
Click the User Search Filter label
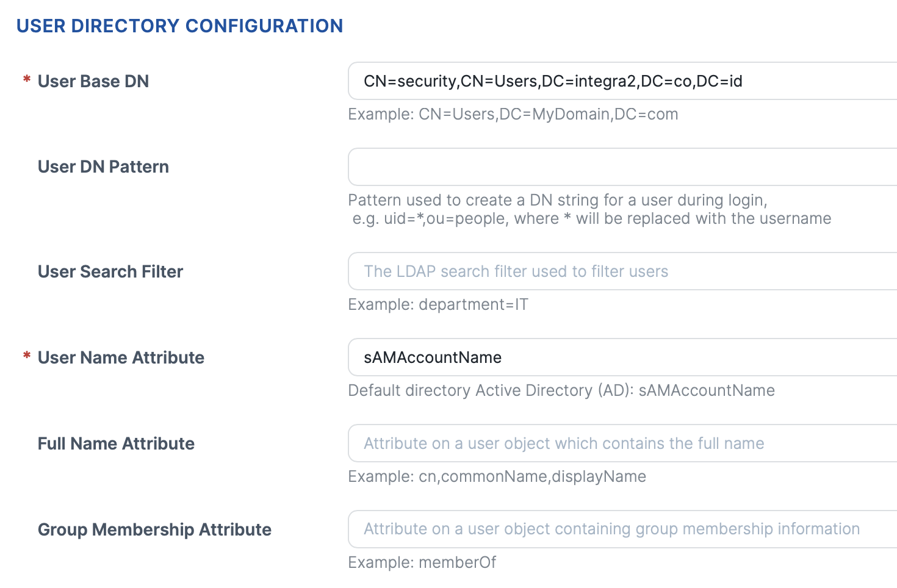pos(110,271)
